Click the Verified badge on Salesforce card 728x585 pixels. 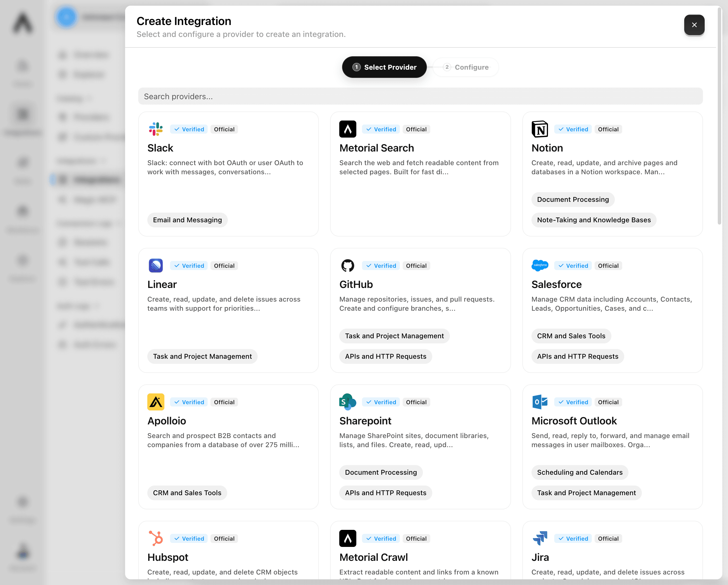click(573, 266)
